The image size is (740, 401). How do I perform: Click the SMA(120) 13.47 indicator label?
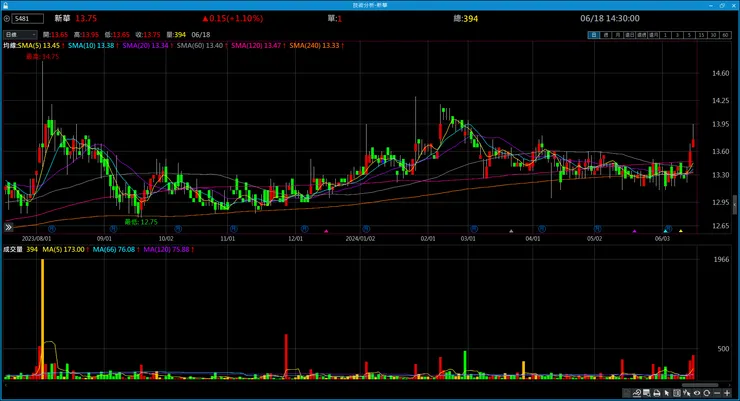tap(256, 46)
